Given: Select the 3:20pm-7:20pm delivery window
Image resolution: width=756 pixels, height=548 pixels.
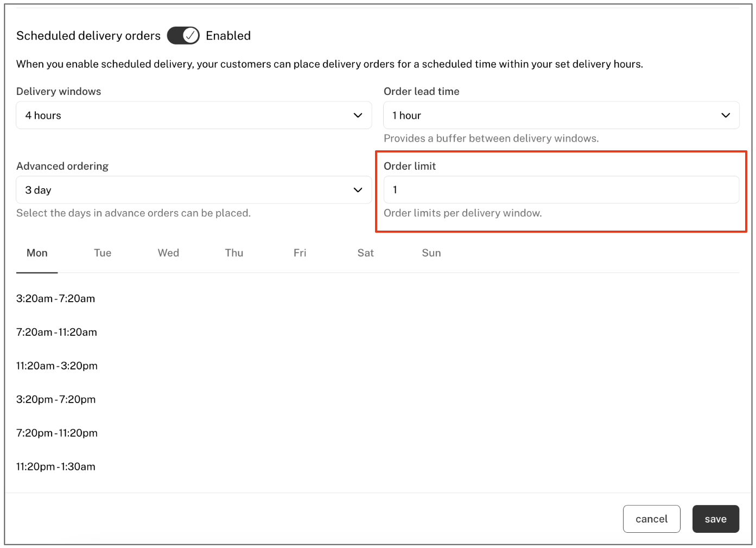Looking at the screenshot, I should click(56, 399).
